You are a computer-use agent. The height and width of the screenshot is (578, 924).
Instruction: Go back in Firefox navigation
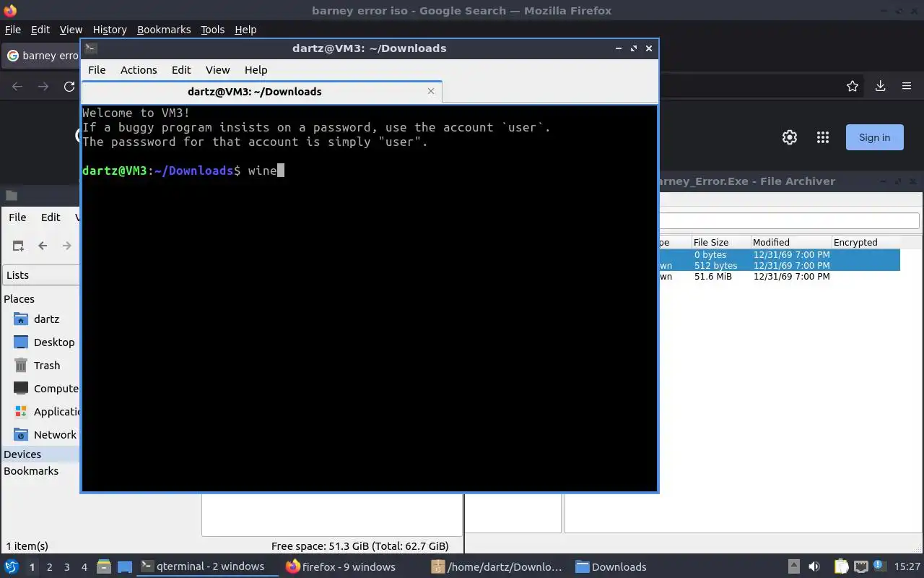pyautogui.click(x=17, y=87)
